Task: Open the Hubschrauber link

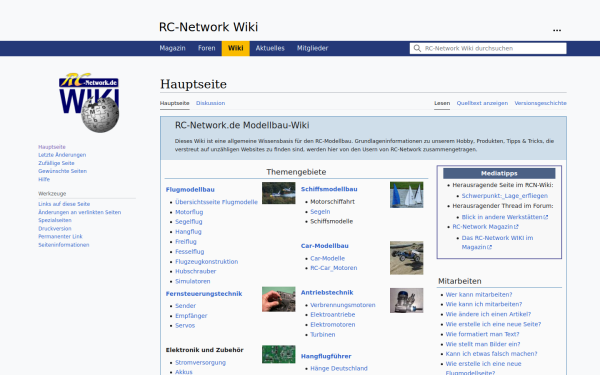Action: pos(196,271)
